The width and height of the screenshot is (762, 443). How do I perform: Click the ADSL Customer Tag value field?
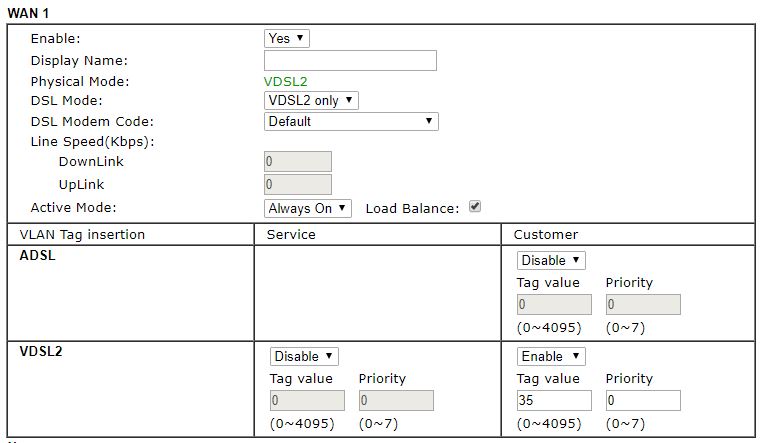(554, 305)
